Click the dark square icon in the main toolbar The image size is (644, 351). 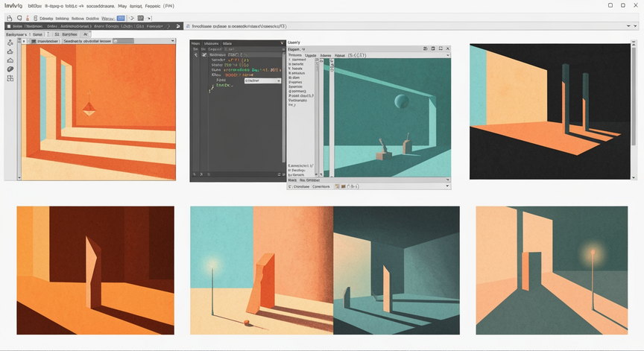click(140, 18)
